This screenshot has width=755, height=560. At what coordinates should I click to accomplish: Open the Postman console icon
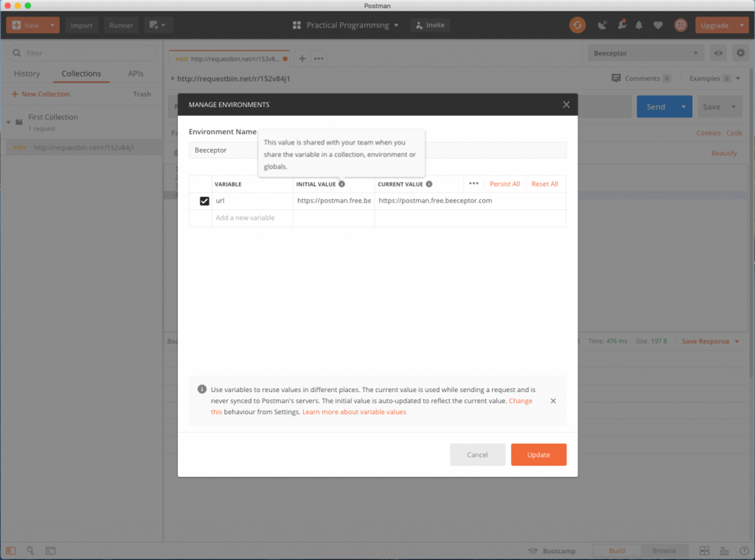pyautogui.click(x=51, y=551)
